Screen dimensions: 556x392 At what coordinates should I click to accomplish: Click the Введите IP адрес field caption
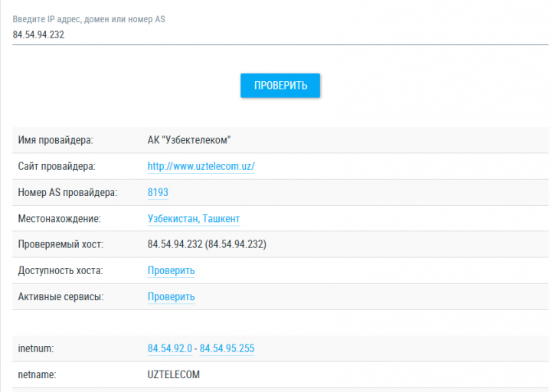click(x=89, y=19)
